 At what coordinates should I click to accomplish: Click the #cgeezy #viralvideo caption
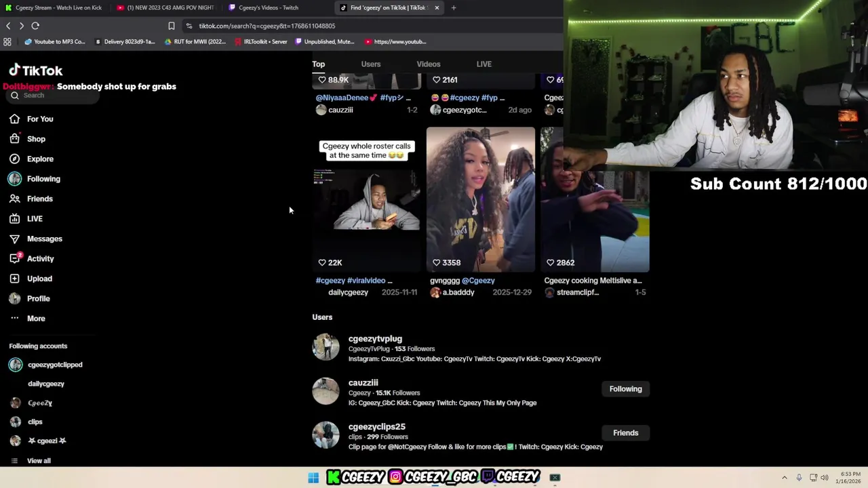pyautogui.click(x=354, y=281)
